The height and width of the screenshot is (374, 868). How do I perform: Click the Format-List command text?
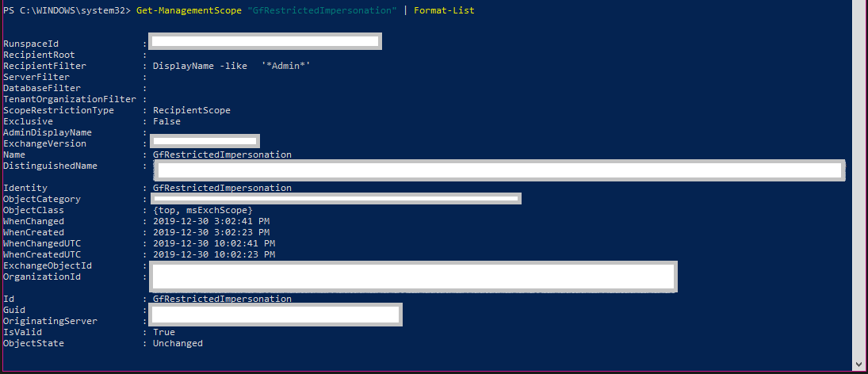pos(444,10)
